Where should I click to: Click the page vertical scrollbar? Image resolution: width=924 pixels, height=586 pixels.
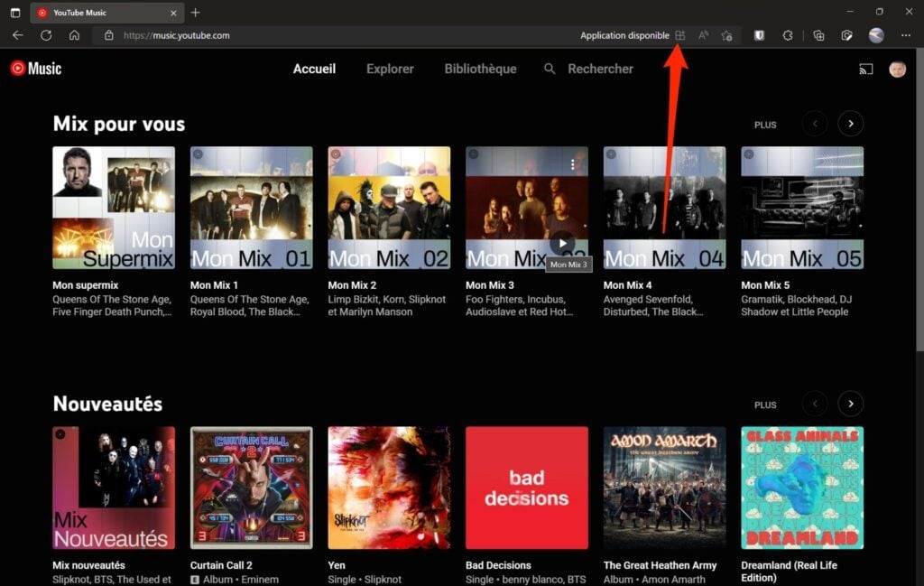[x=919, y=200]
